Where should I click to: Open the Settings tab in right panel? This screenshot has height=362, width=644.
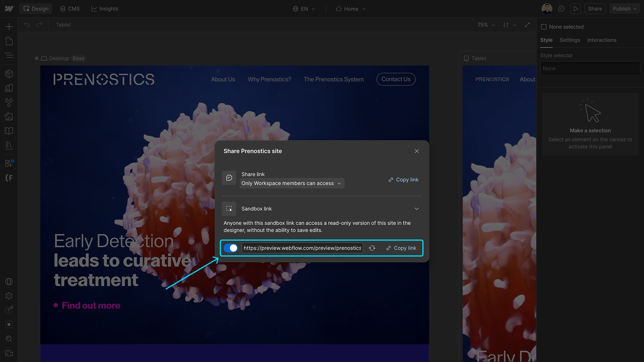click(570, 40)
